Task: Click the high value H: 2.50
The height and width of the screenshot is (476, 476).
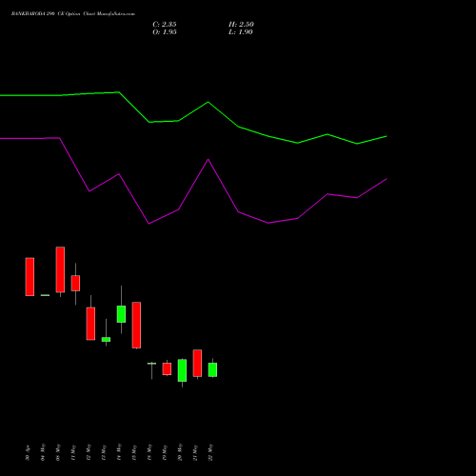Action: 241,25
